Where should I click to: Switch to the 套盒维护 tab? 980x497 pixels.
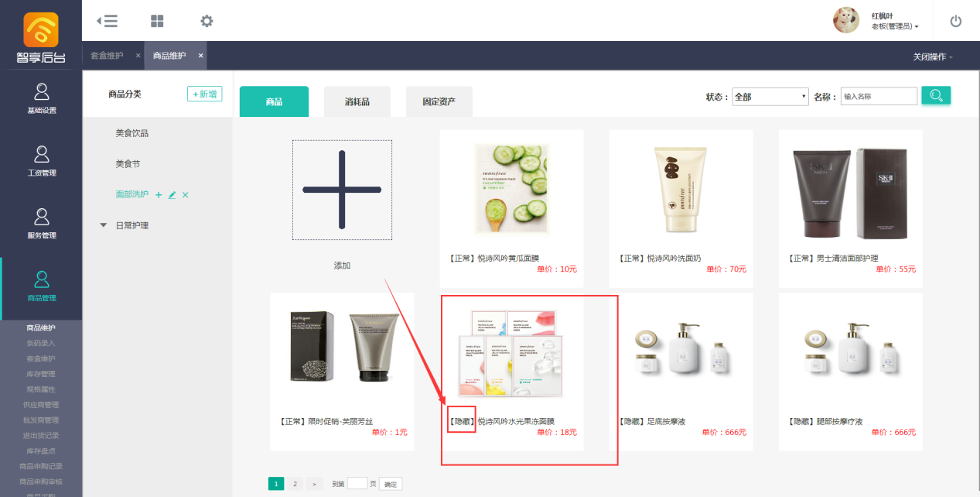coord(108,56)
